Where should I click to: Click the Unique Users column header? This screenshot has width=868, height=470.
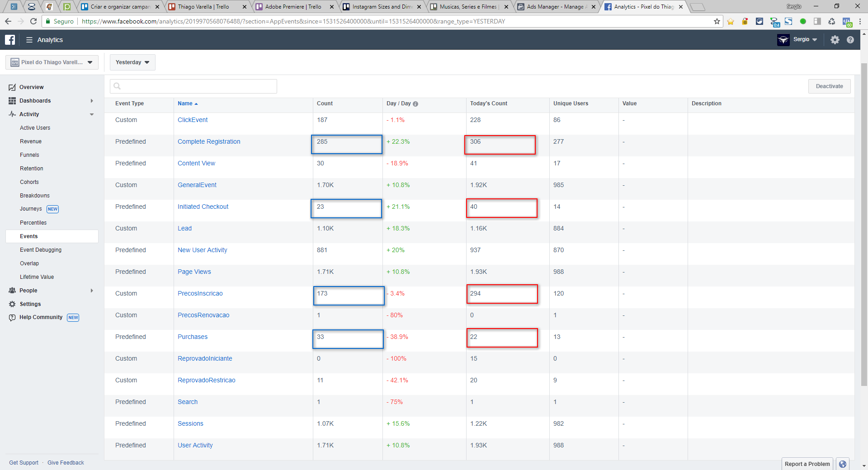click(571, 103)
